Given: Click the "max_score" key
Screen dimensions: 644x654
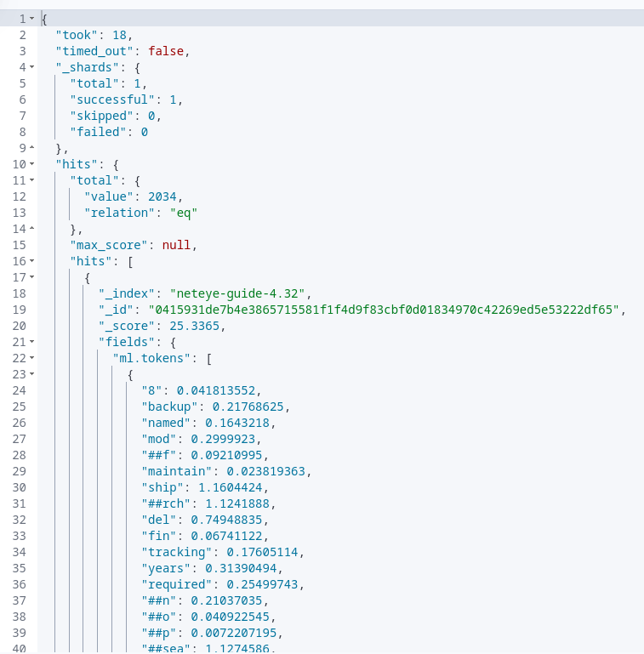Looking at the screenshot, I should click(108, 245).
